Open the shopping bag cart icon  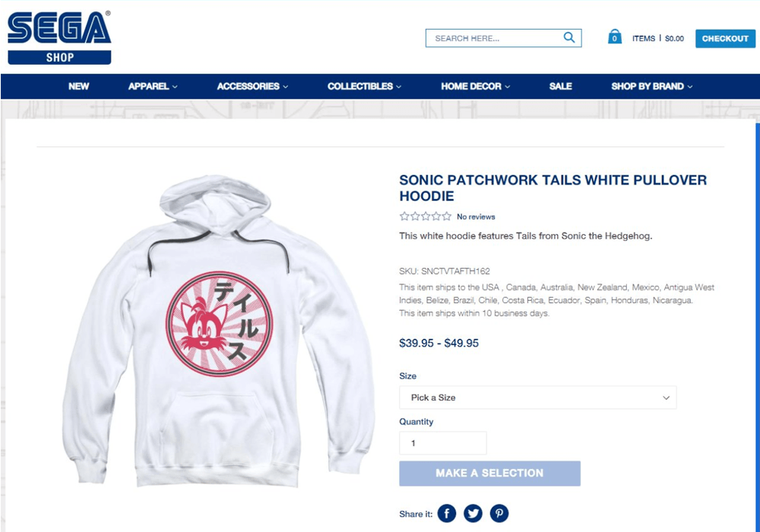tap(615, 37)
